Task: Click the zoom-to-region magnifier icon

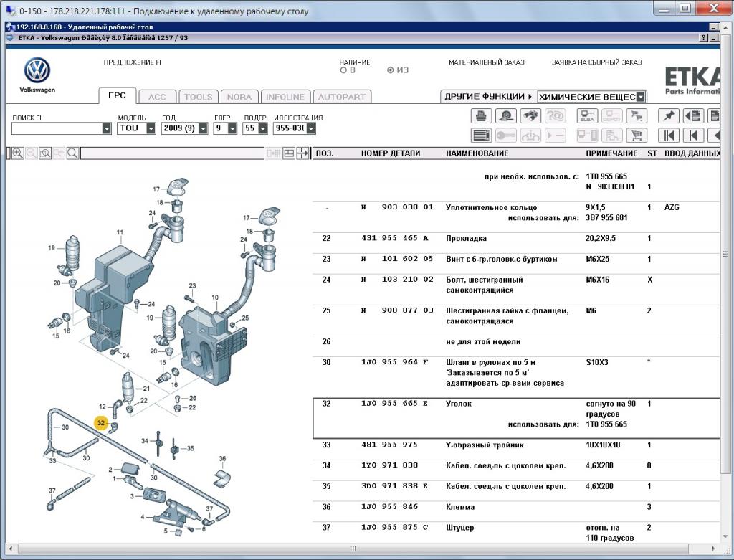Action: click(x=45, y=153)
